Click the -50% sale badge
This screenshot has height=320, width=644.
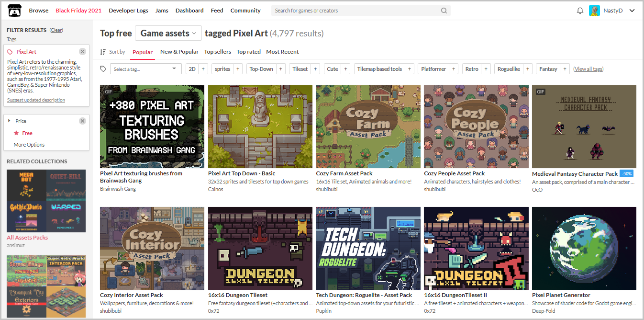tap(627, 173)
